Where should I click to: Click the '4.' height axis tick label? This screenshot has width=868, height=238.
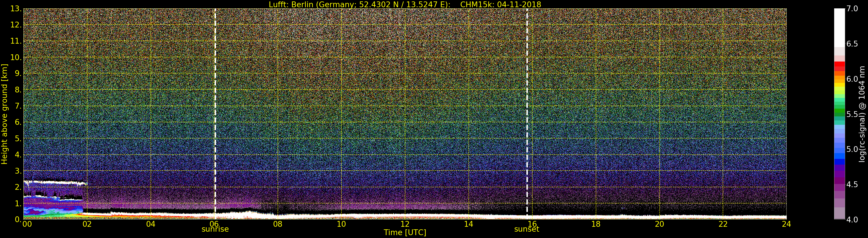(18, 155)
